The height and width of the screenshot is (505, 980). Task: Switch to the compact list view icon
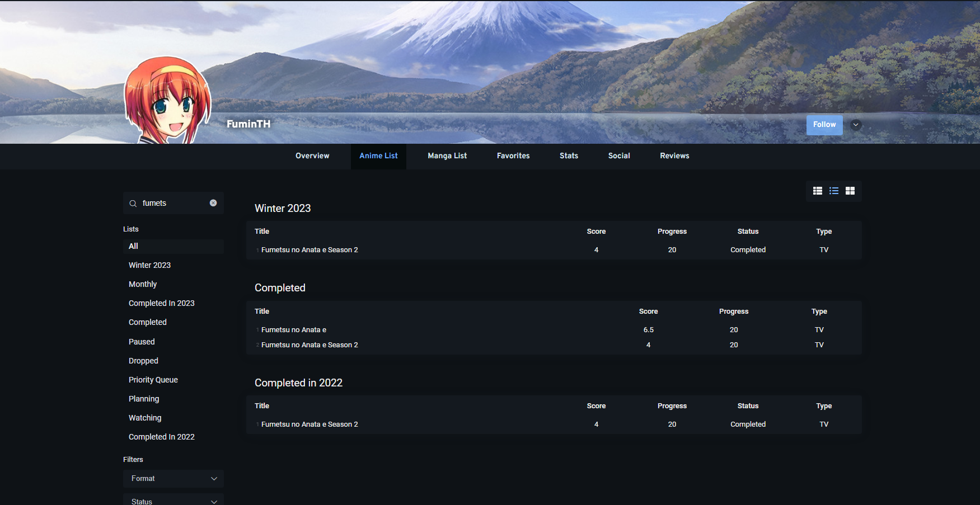pyautogui.click(x=833, y=191)
